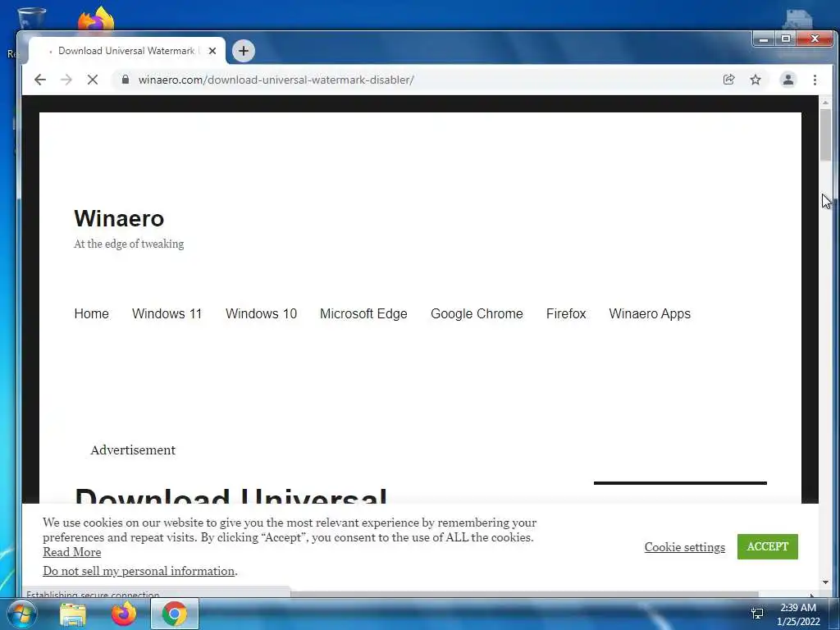The width and height of the screenshot is (840, 630).
Task: Open the Chrome three-dot menu
Action: pyautogui.click(x=815, y=80)
